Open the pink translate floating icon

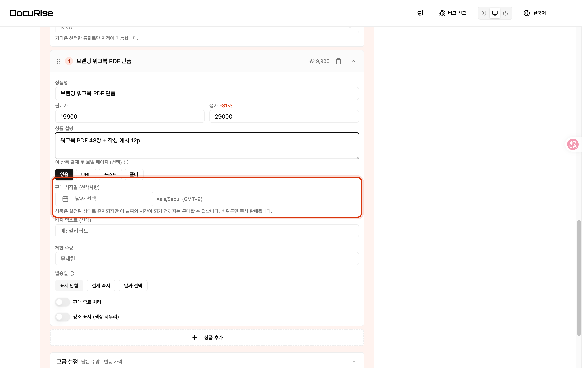pos(573,144)
